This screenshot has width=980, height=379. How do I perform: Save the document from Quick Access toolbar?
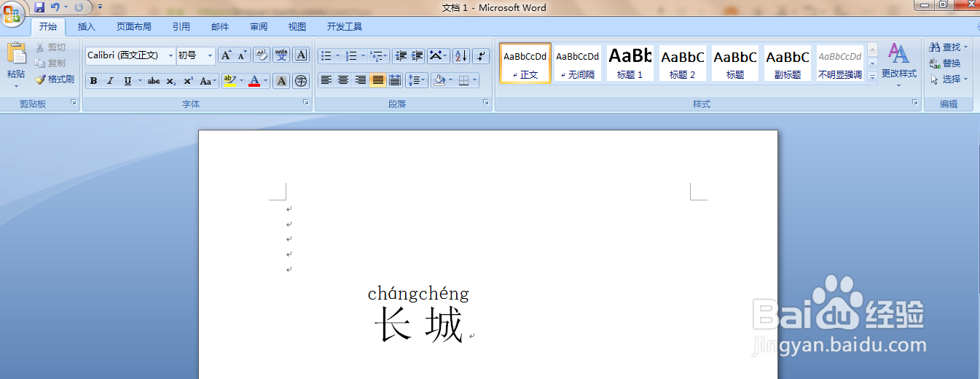pyautogui.click(x=39, y=7)
